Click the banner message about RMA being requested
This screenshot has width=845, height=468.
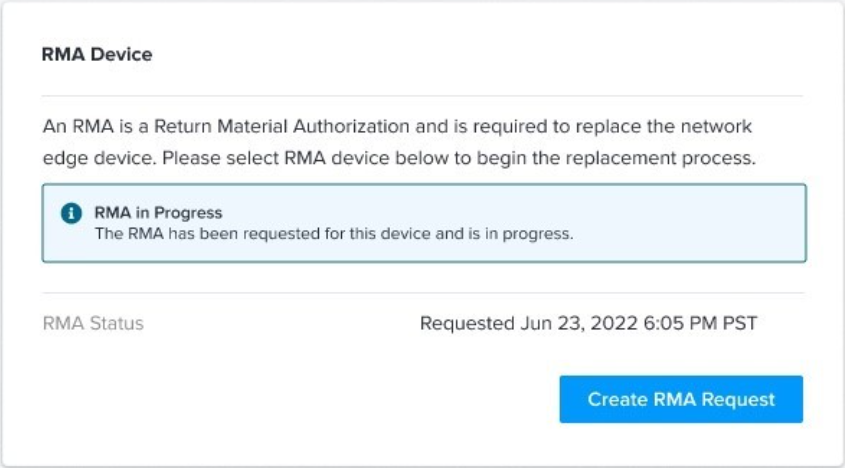tap(334, 234)
